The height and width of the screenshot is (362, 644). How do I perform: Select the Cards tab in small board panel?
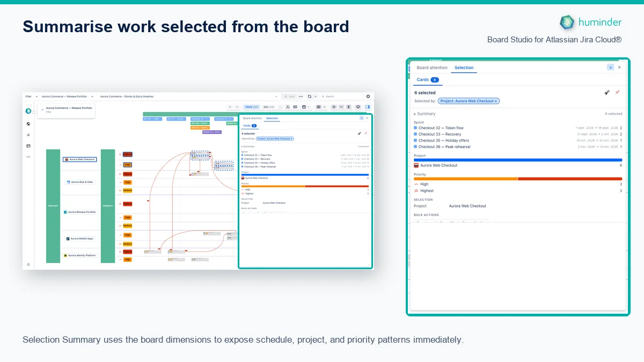point(250,125)
